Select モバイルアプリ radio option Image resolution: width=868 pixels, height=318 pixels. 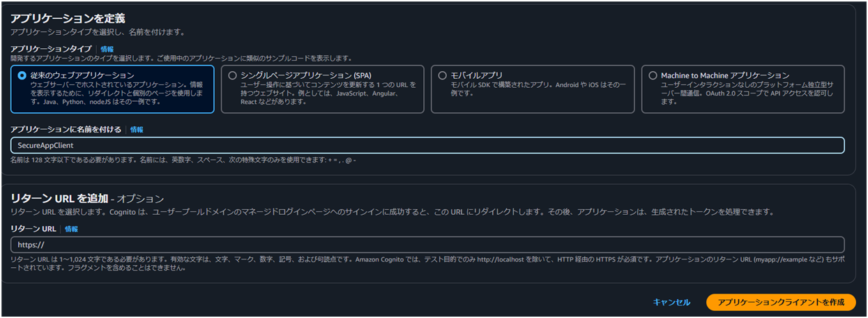click(443, 75)
